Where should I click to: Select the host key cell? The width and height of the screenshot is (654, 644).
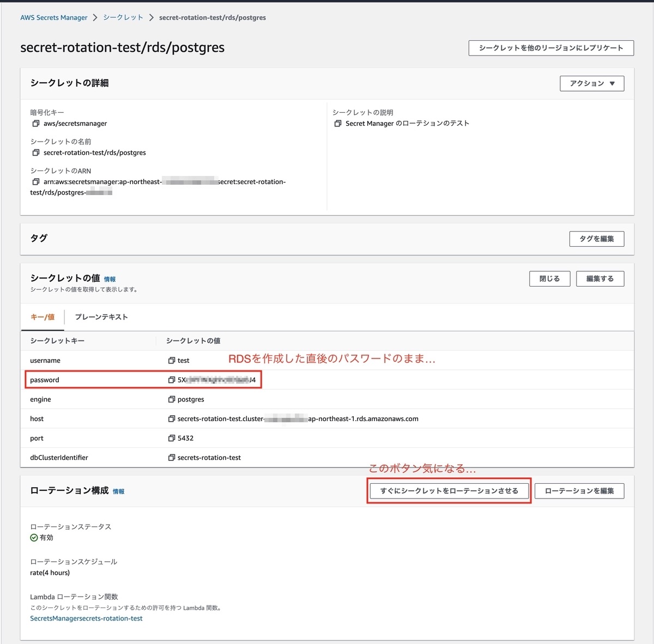point(37,419)
